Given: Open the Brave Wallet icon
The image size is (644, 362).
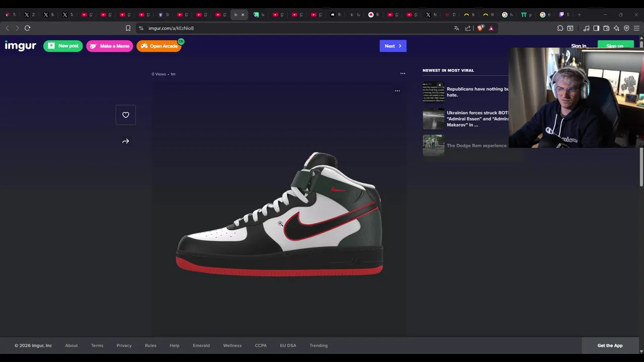Looking at the screenshot, I should 606,28.
